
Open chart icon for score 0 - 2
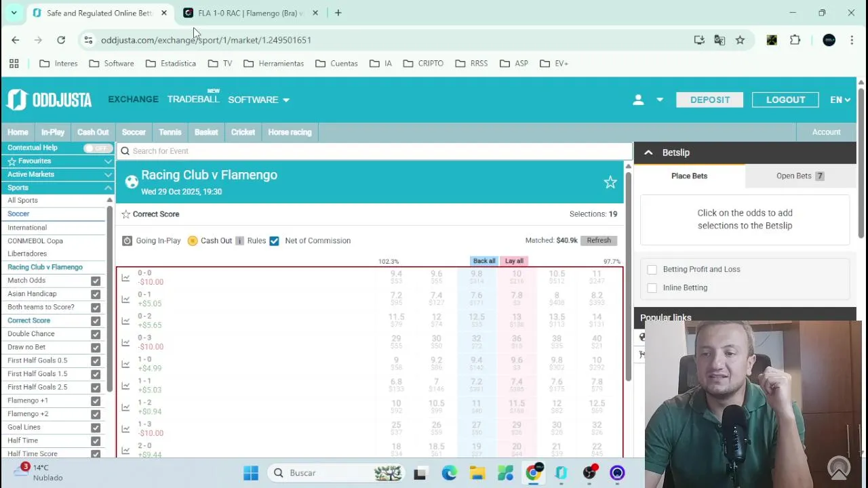coord(125,321)
